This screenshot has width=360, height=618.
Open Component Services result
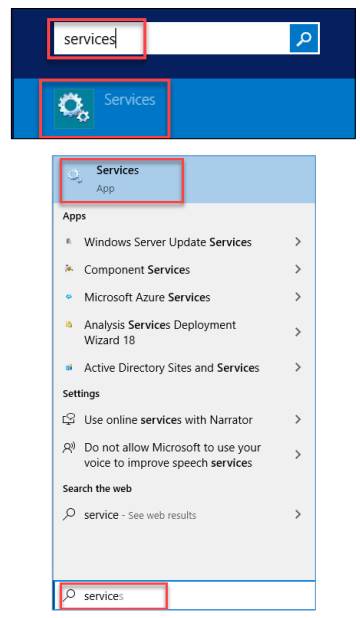tap(184, 270)
